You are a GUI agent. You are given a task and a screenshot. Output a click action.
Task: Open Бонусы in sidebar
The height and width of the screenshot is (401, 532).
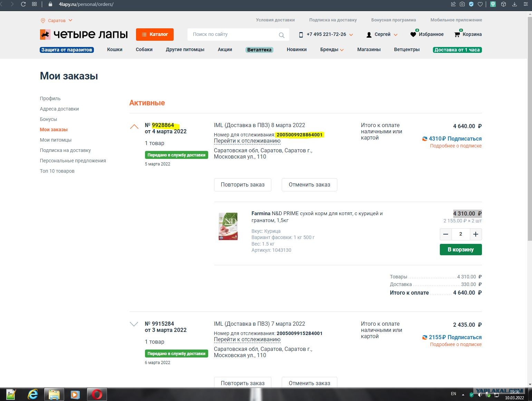point(48,119)
